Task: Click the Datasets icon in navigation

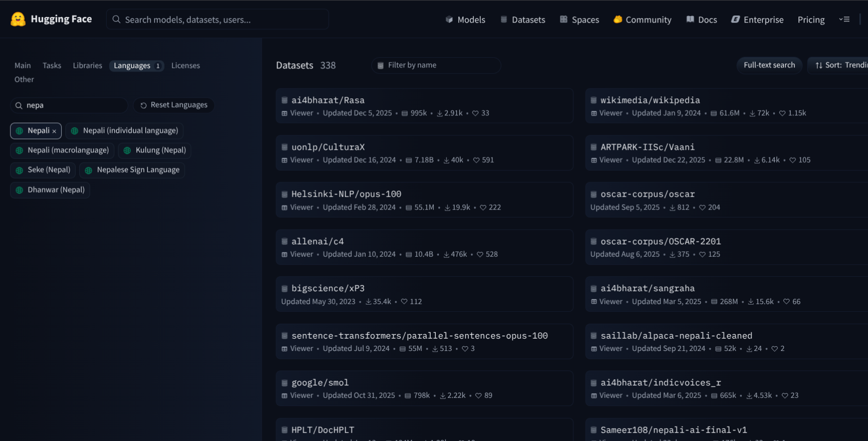Action: tap(504, 20)
